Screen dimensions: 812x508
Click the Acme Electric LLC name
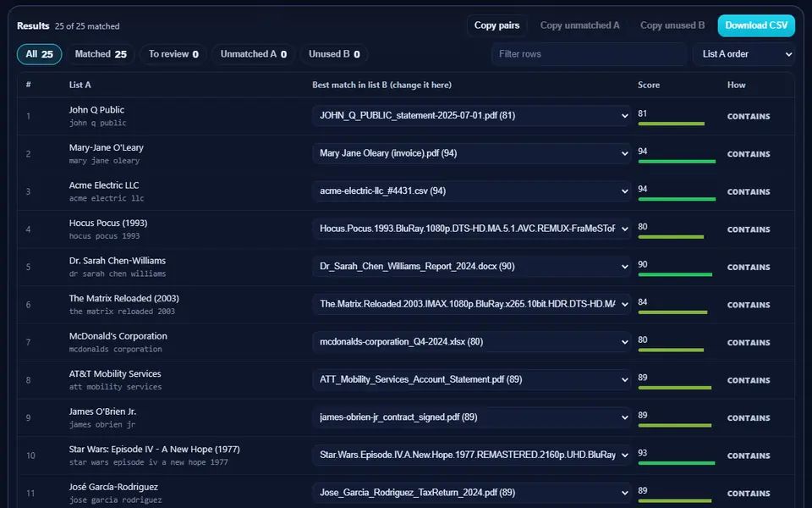tap(103, 185)
